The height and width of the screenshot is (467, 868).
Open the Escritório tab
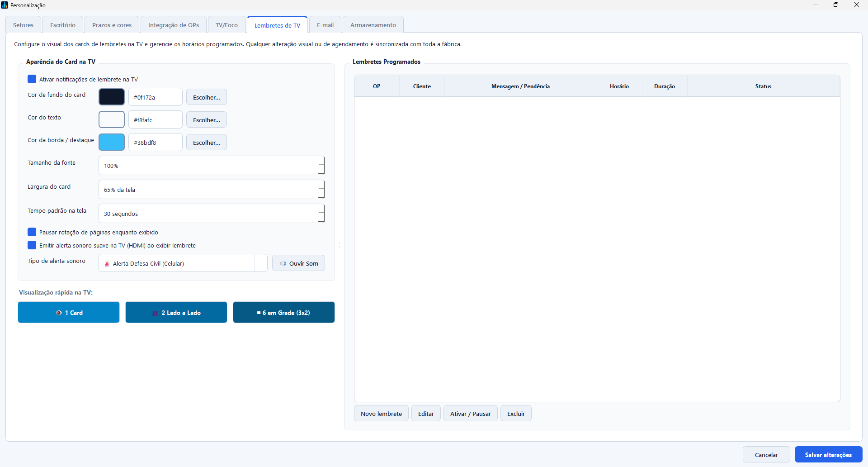[x=63, y=25]
